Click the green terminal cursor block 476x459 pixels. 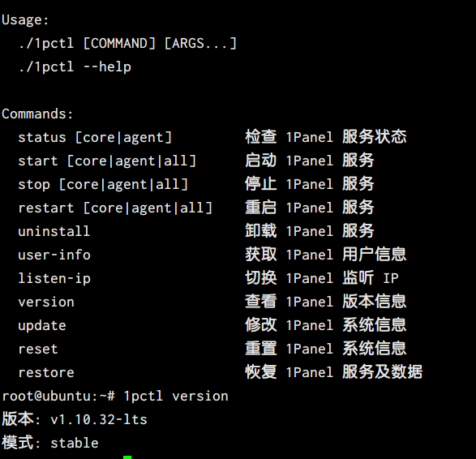point(127,457)
